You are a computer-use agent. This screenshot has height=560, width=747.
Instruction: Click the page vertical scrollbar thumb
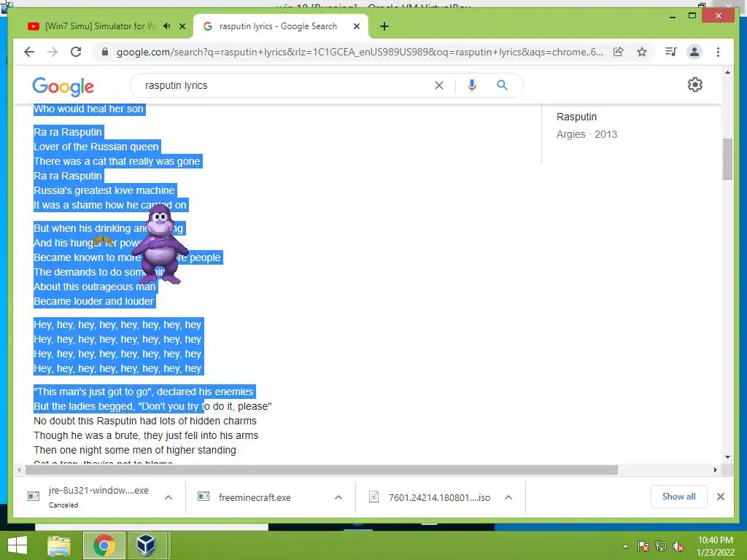[727, 159]
